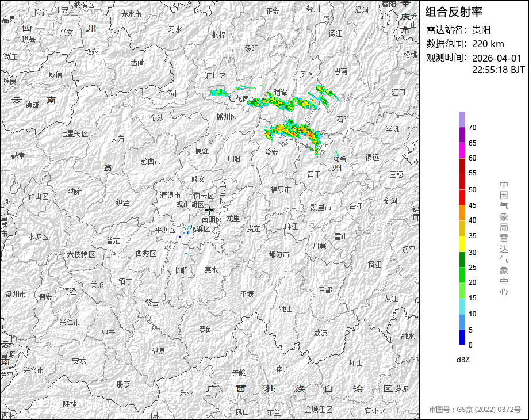The image size is (529, 420).
Task: Click the 七星关区 map label
Action: click(74, 133)
